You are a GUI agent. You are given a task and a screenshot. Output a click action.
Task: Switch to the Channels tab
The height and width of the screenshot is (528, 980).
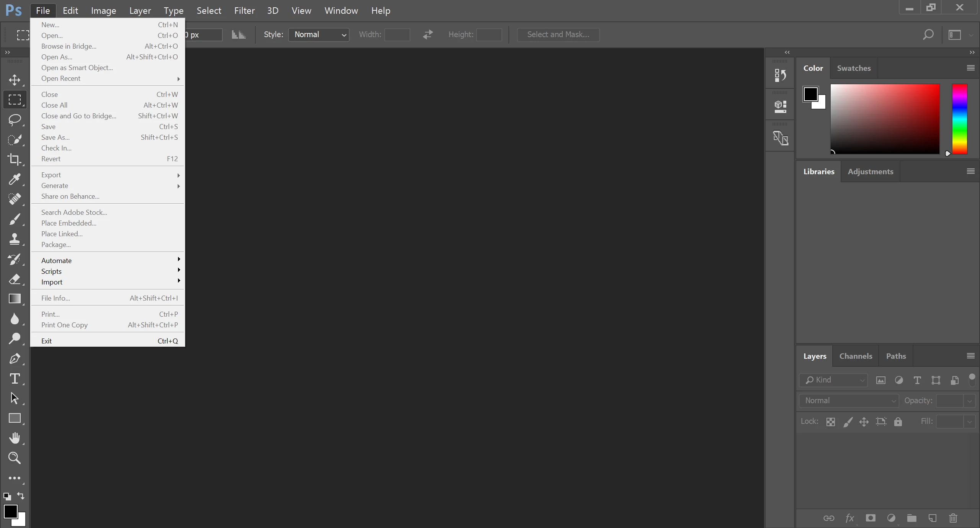(x=855, y=356)
